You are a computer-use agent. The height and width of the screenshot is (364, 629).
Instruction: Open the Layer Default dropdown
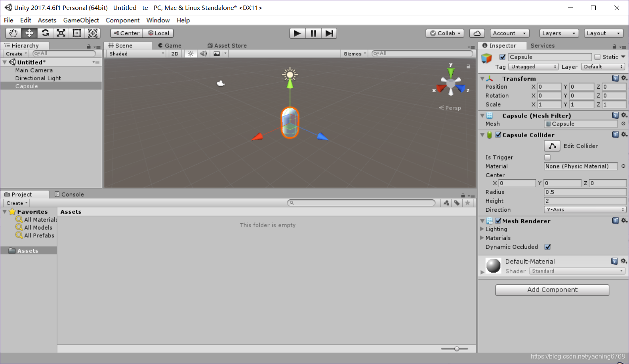coord(603,67)
